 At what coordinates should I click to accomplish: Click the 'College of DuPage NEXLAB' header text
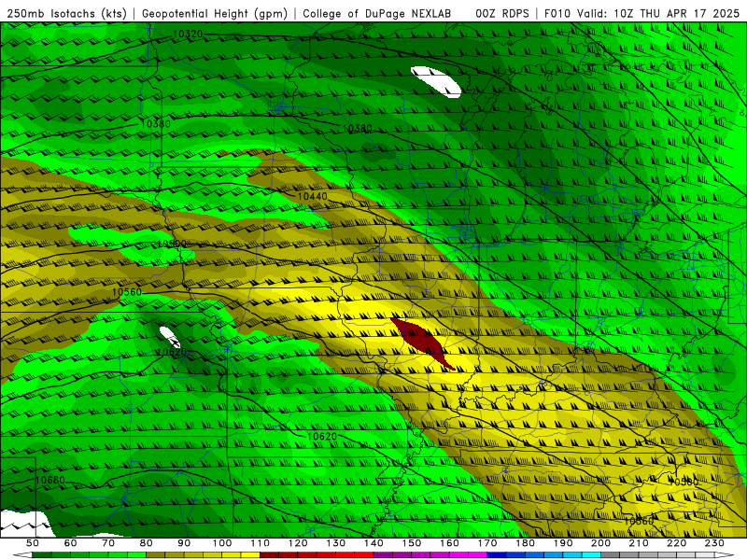377,14
